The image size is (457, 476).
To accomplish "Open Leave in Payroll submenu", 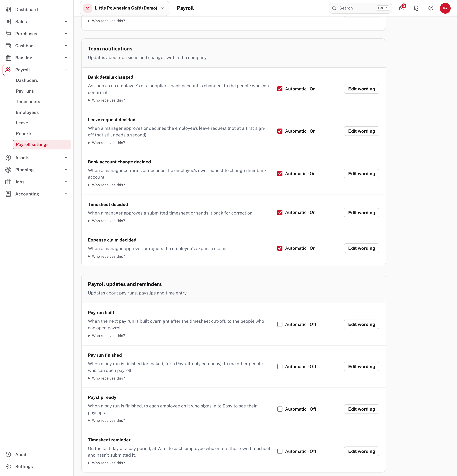I will coord(22,123).
